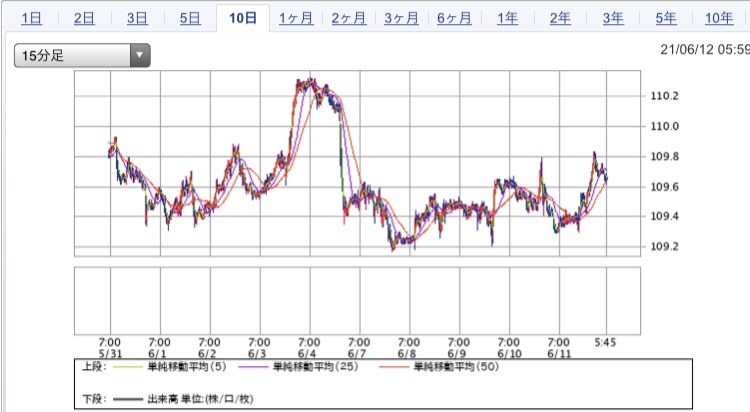750x412 pixels.
Task: Click the 7:00 5/31 time axis label
Action: 110,348
